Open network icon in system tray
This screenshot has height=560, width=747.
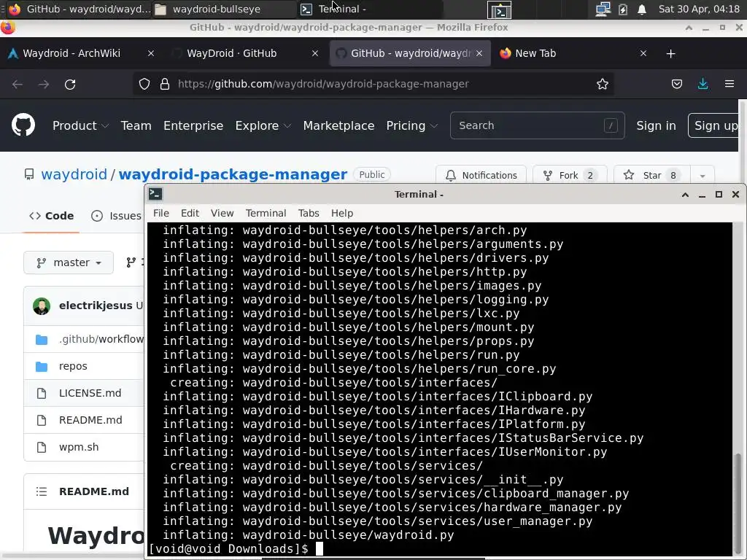(603, 9)
